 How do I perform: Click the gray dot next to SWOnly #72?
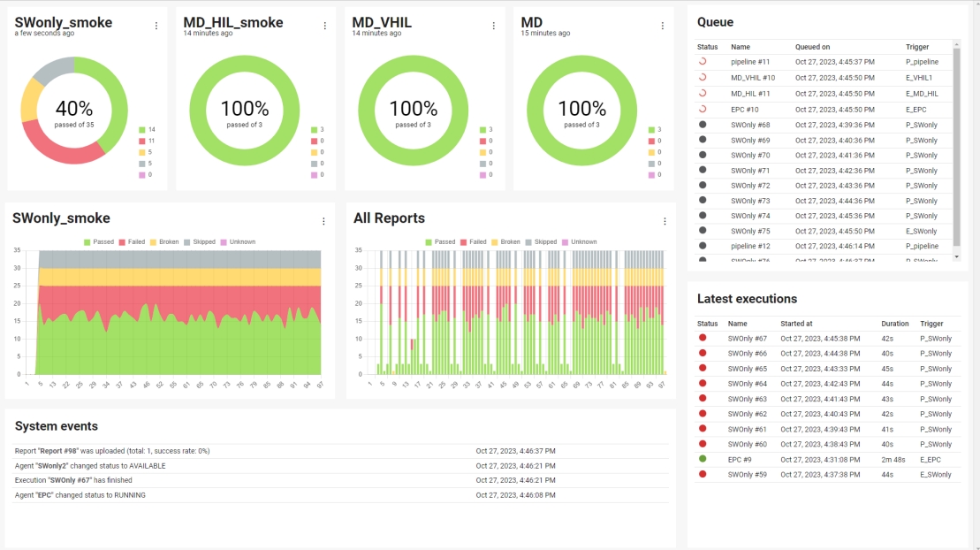(703, 185)
